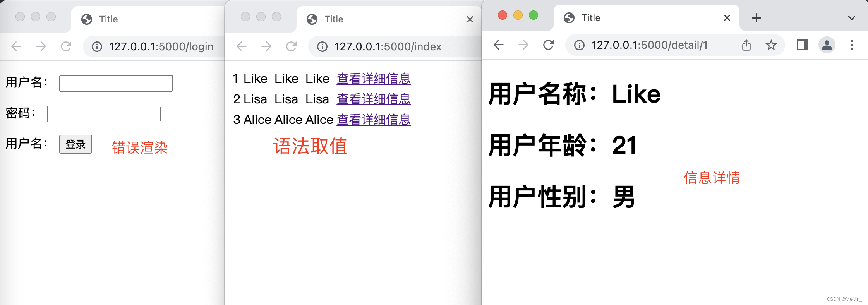The height and width of the screenshot is (305, 868).
Task: Toggle the side panel in detail window
Action: (x=802, y=45)
